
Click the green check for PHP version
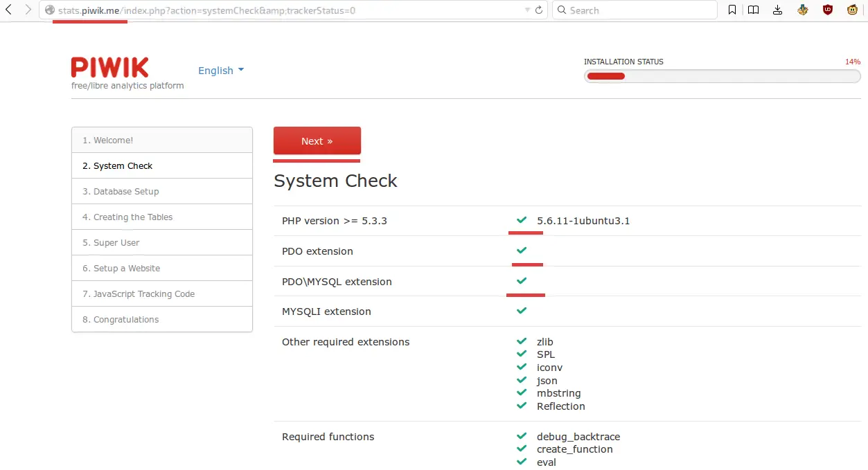coord(522,220)
